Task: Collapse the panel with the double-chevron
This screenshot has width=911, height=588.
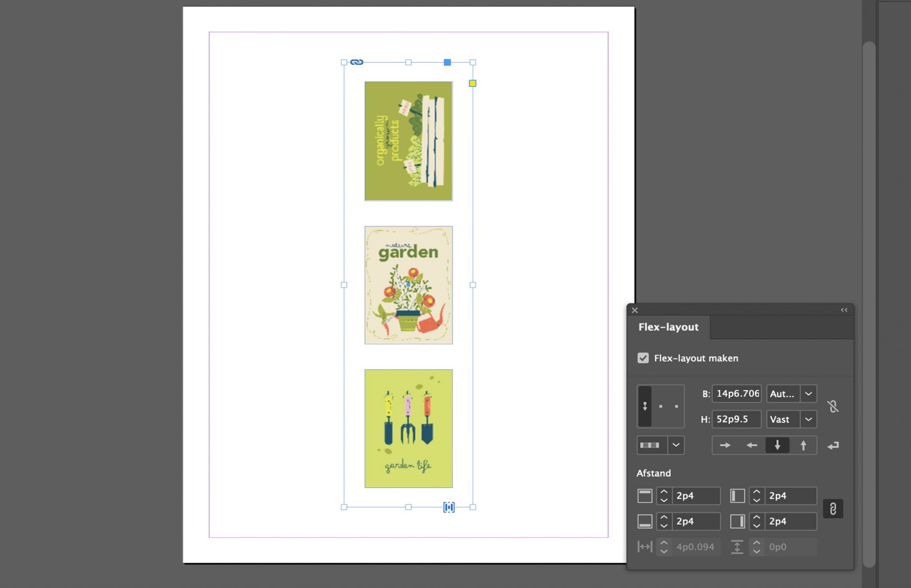Action: (x=844, y=310)
